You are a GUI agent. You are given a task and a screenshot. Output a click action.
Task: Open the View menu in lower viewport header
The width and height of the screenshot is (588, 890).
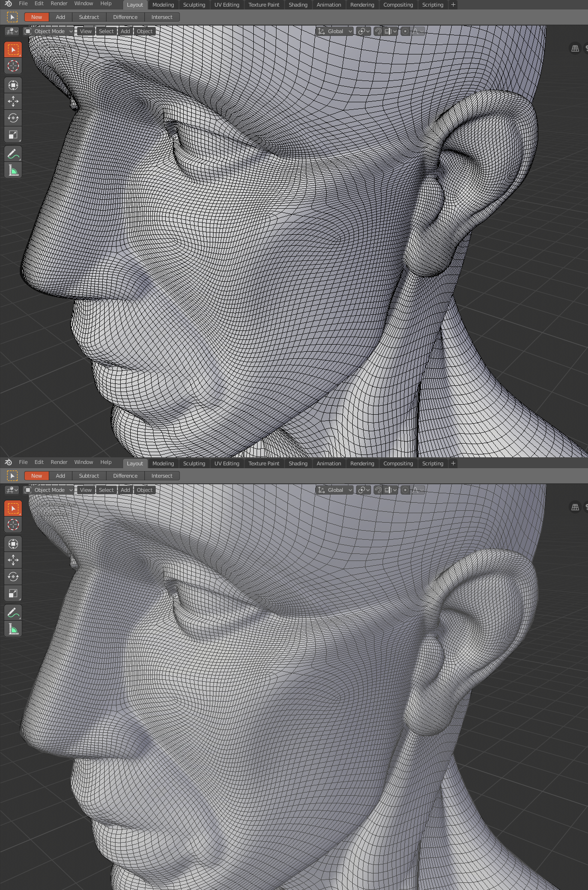pyautogui.click(x=86, y=490)
